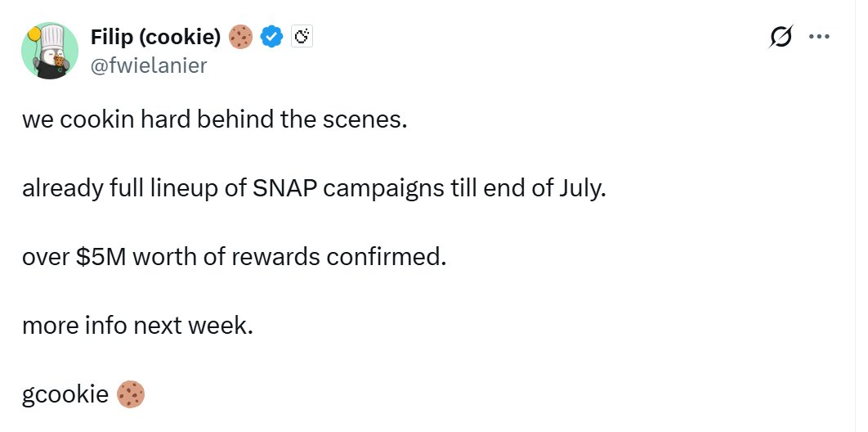Click the cookie emoji next to the name
This screenshot has height=432, width=868.
(241, 37)
